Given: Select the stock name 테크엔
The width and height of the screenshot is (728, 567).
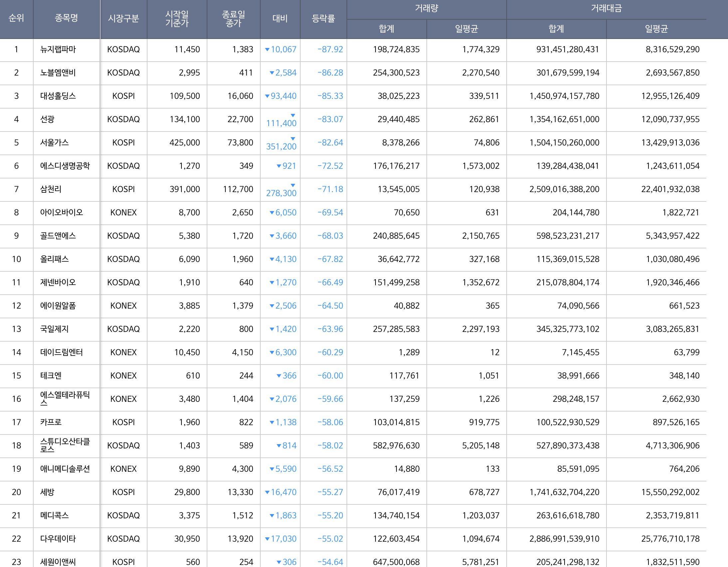Looking at the screenshot, I should [x=51, y=376].
